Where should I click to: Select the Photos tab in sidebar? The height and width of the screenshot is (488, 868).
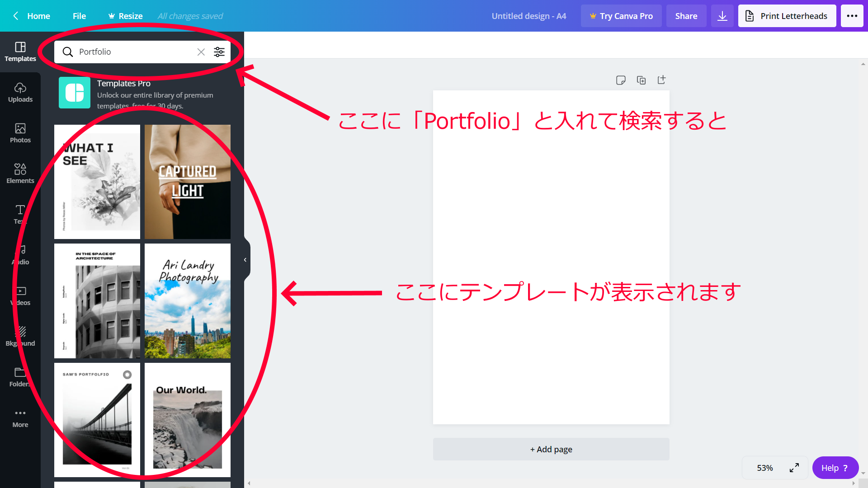pyautogui.click(x=20, y=133)
